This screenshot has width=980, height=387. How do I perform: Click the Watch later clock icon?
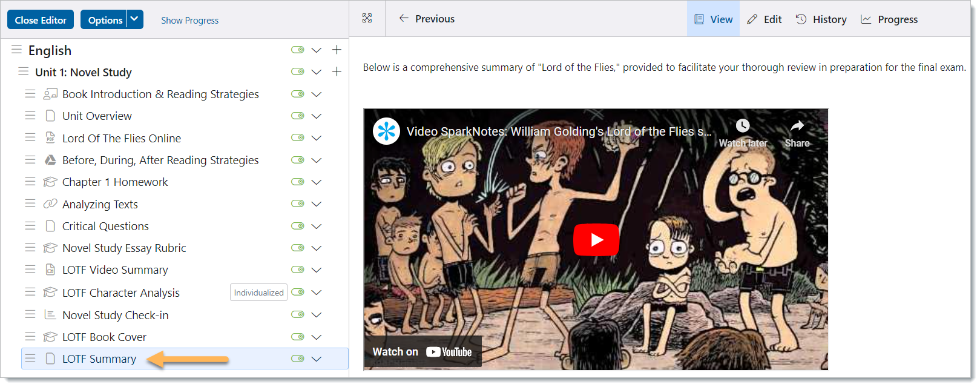point(743,125)
